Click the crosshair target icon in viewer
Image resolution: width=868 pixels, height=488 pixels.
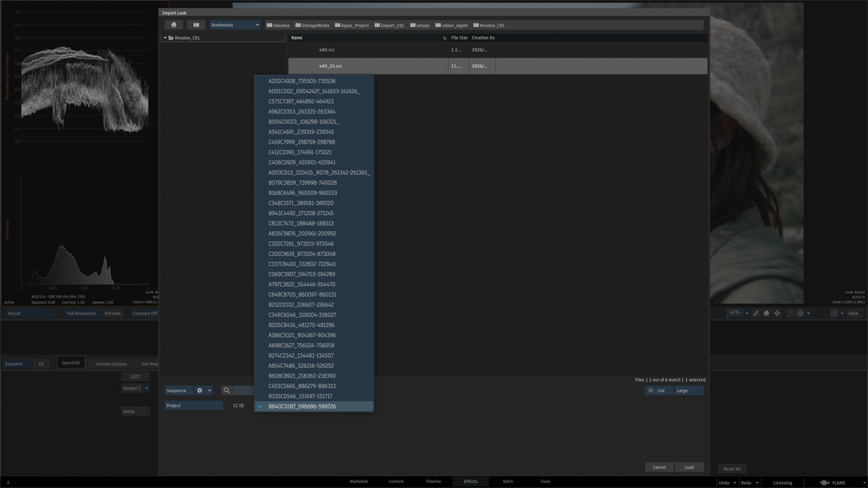tap(800, 313)
